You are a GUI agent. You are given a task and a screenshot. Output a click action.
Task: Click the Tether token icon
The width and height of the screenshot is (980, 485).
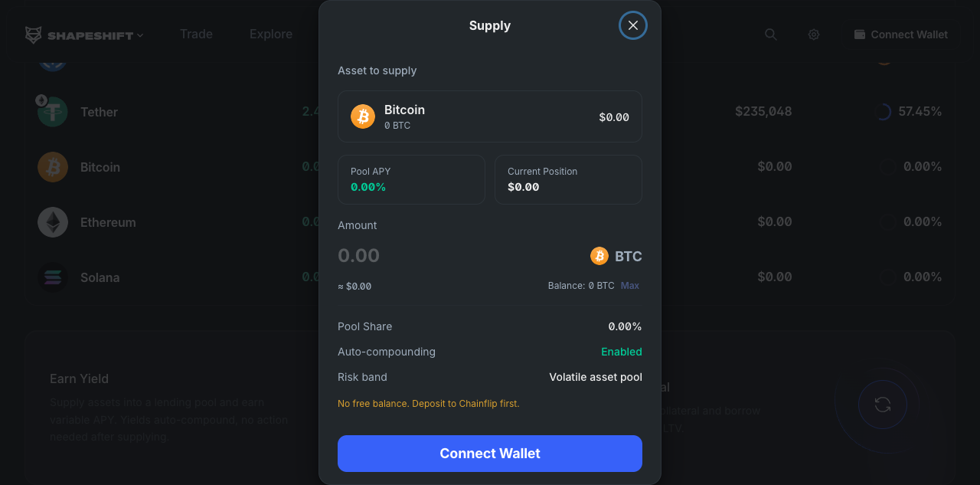point(52,112)
